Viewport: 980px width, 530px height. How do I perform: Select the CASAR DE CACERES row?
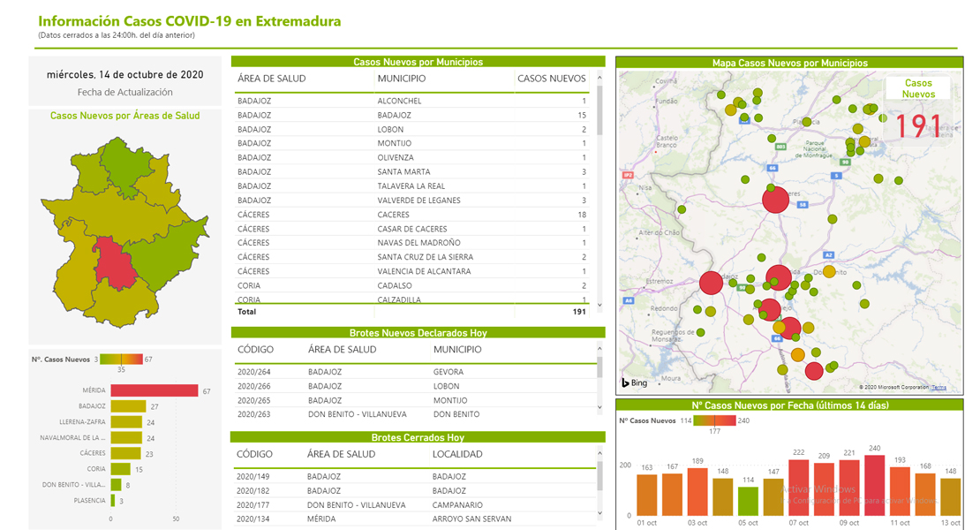[412, 229]
